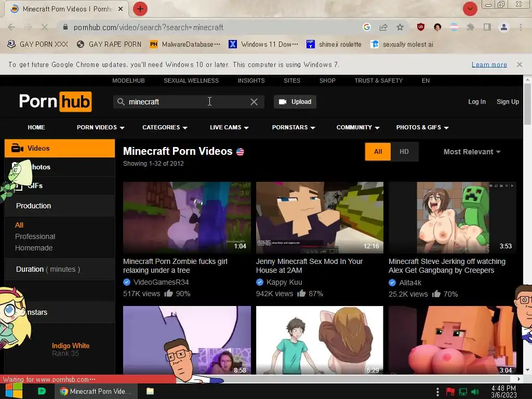Viewport: 532px width, 399px height.
Task: Open the MODELHUB top link
Action: click(x=128, y=81)
